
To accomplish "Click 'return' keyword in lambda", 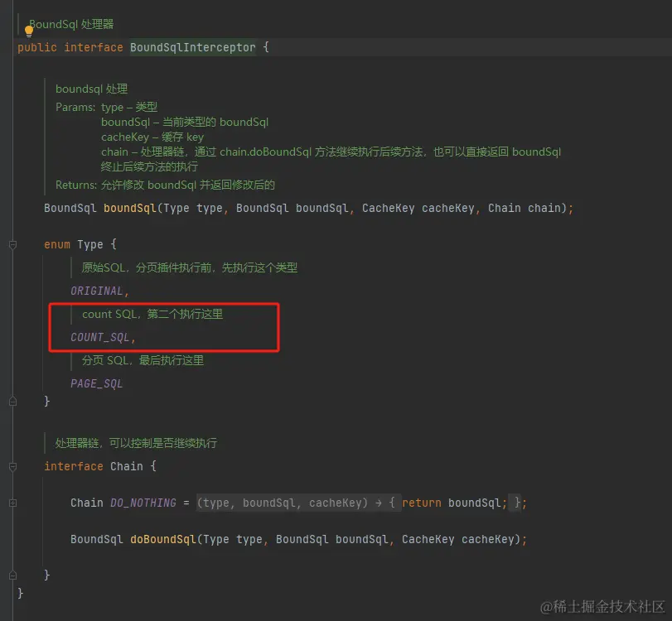I will pos(422,503).
